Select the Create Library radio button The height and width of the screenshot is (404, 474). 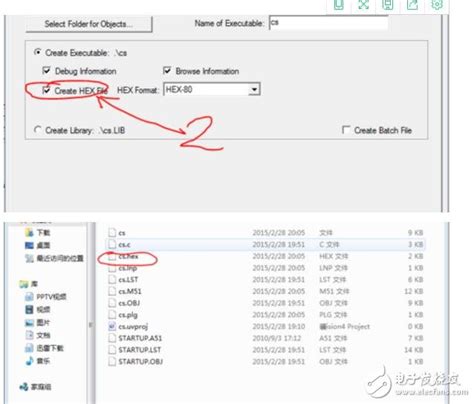tap(38, 130)
